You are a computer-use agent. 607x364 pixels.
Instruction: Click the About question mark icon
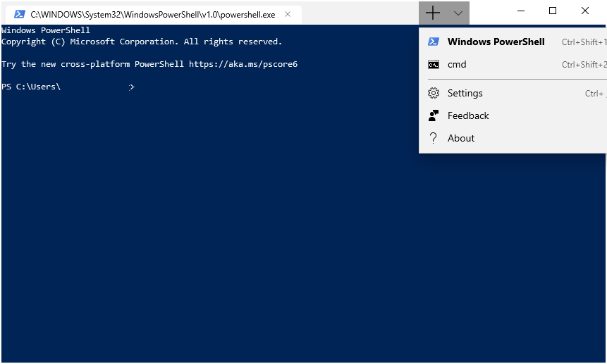pyautogui.click(x=433, y=138)
